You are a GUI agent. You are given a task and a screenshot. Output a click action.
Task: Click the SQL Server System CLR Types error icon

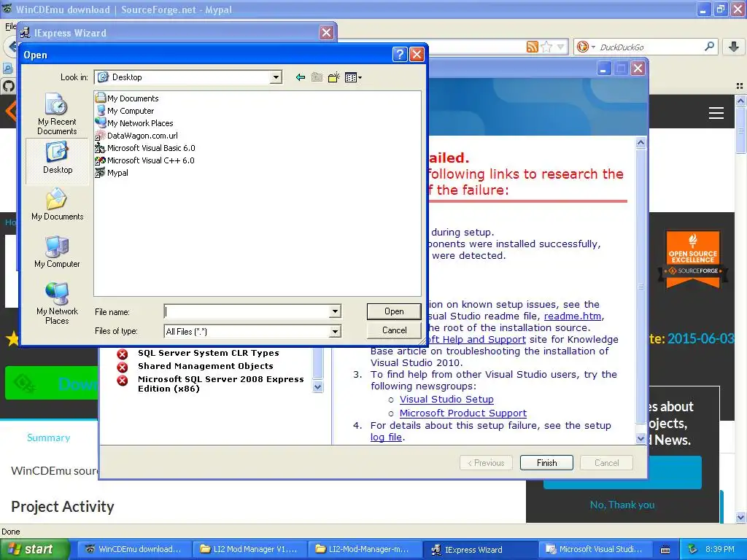123,354
